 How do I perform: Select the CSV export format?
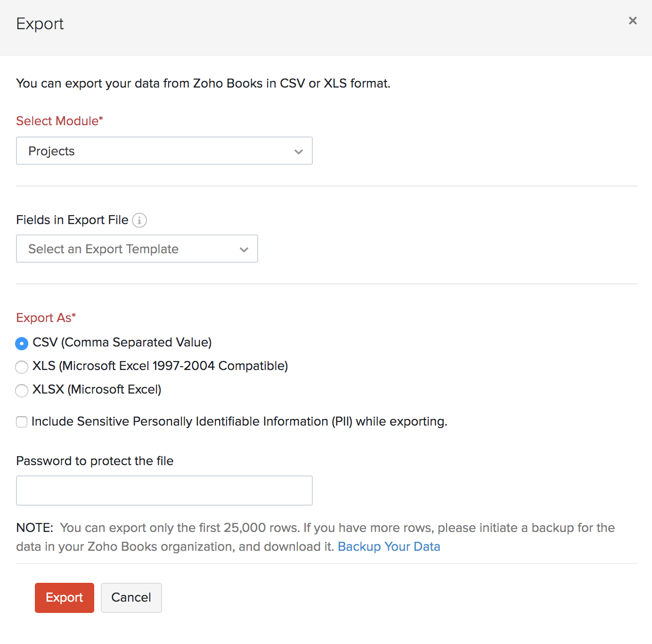(22, 343)
